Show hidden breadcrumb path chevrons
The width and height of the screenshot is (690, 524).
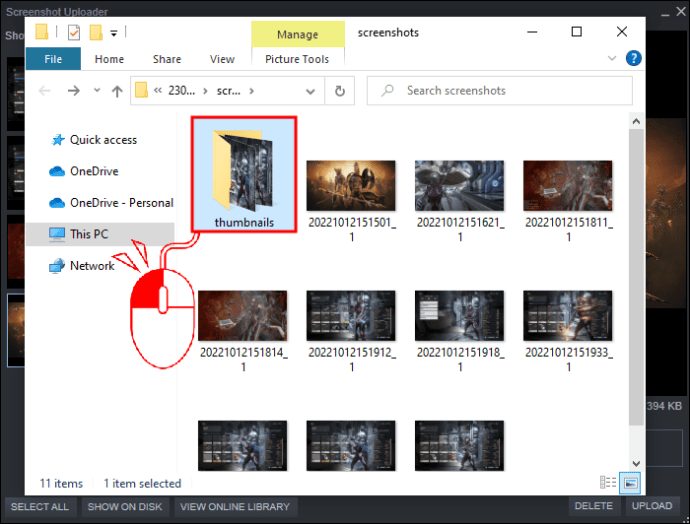[158, 91]
